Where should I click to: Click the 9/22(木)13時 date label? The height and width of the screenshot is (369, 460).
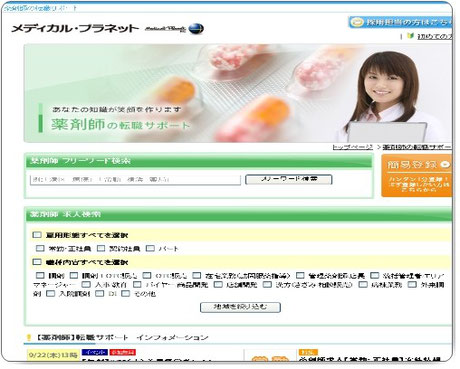click(x=53, y=355)
